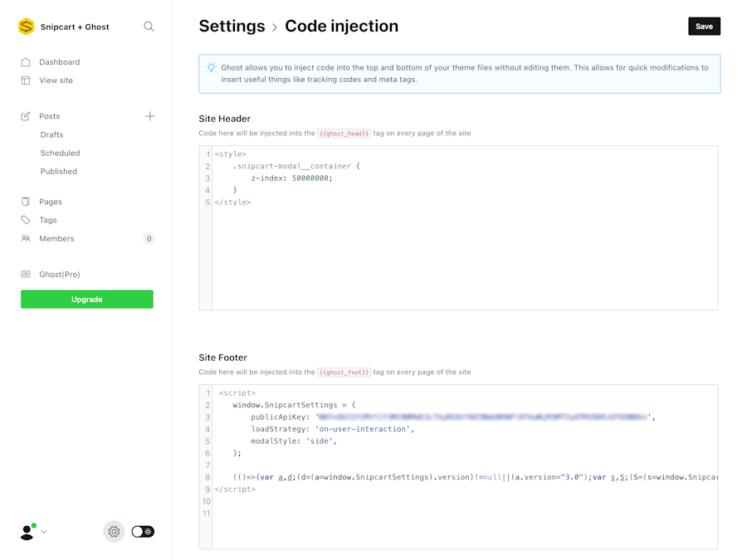Add a new post with plus icon

(149, 116)
